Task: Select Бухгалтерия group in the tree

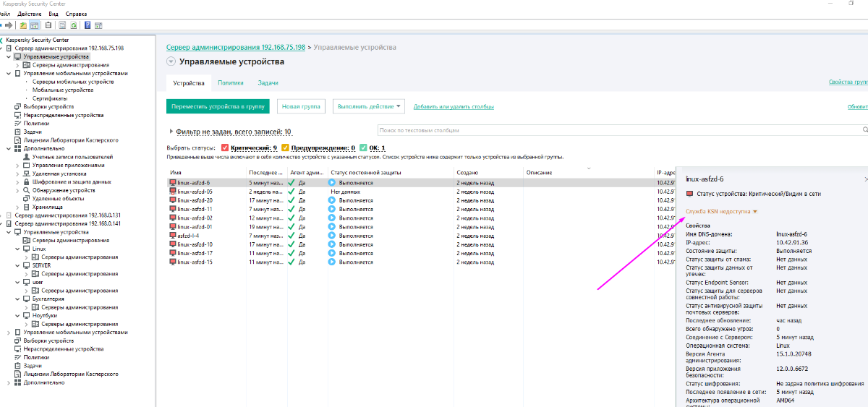Action: [x=48, y=299]
